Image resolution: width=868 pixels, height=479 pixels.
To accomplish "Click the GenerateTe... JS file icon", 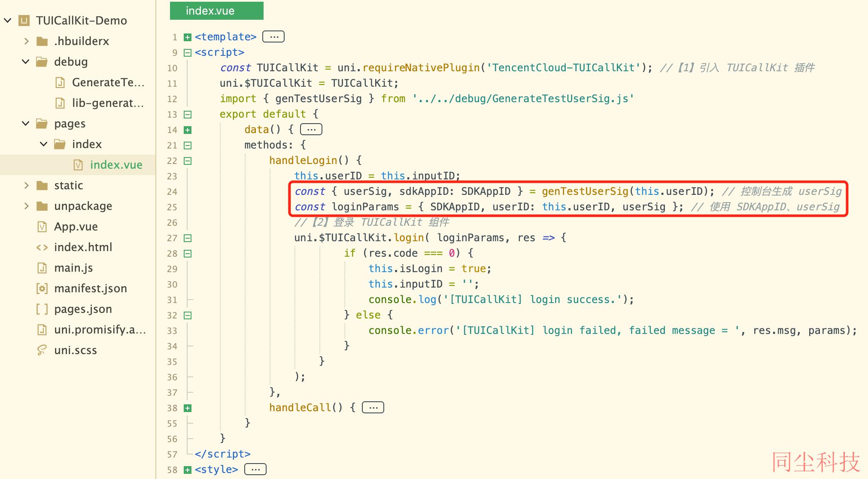I will (61, 82).
